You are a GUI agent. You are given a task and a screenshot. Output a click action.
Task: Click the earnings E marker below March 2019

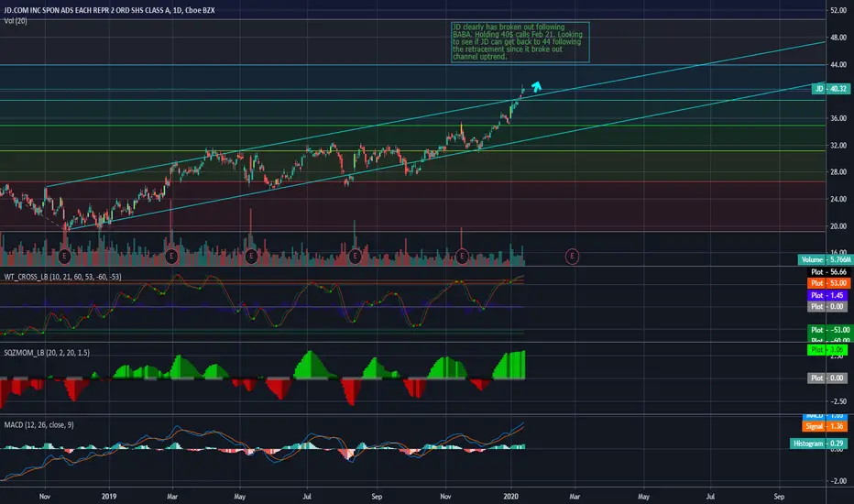tap(171, 256)
